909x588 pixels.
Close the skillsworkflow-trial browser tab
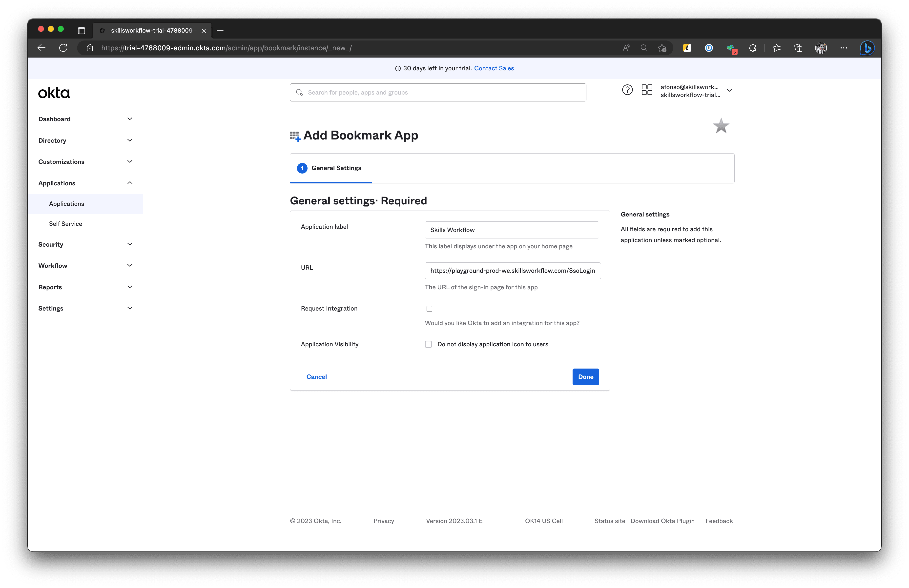coord(204,31)
